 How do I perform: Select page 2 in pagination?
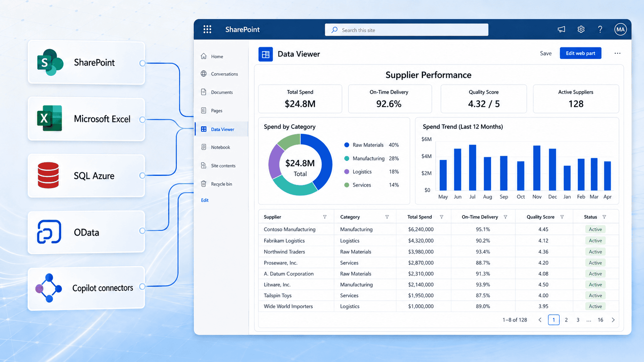(566, 320)
